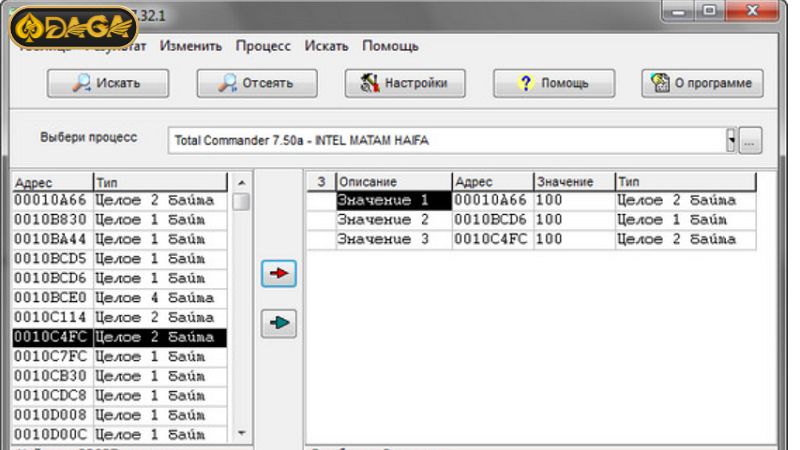Click the Адрес column header in right table

tap(493, 182)
